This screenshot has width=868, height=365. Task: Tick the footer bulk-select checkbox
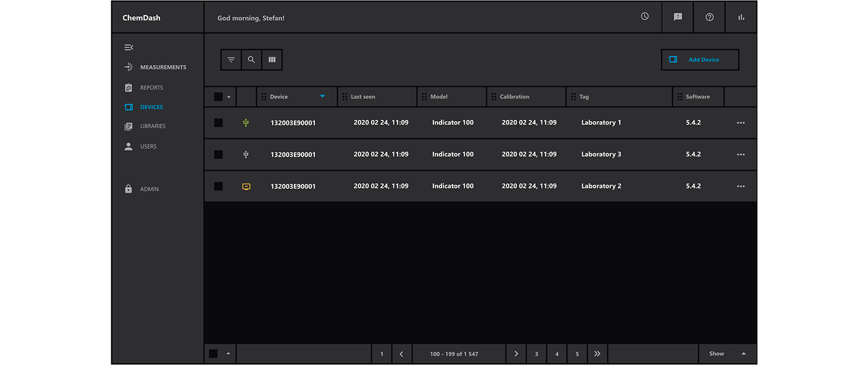213,353
